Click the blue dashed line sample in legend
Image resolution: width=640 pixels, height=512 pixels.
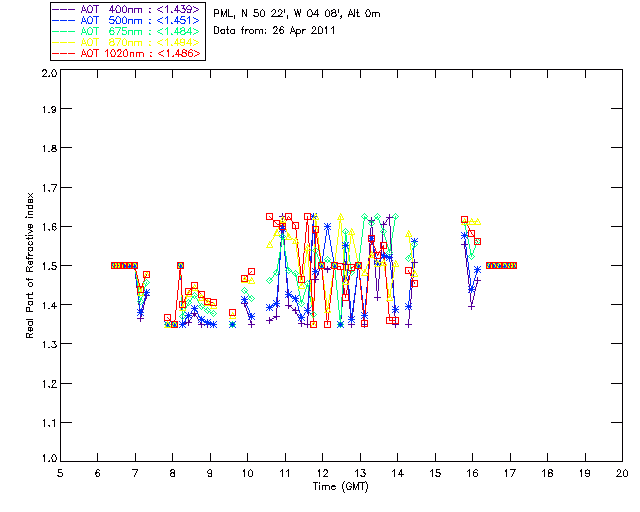[64, 20]
